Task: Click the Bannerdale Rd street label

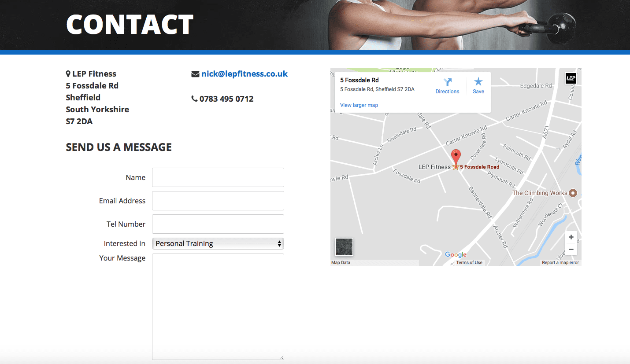Action: tap(480, 202)
